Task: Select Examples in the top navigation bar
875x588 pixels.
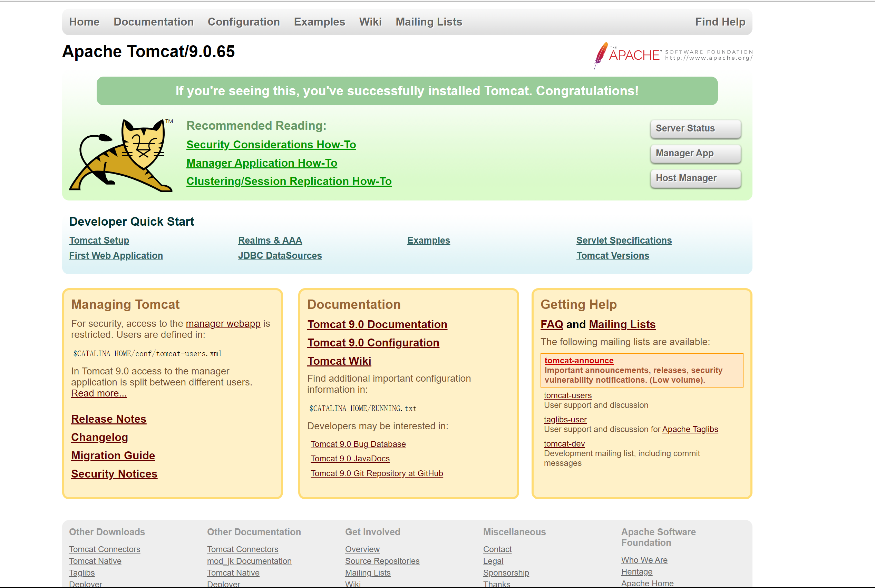Action: (320, 22)
